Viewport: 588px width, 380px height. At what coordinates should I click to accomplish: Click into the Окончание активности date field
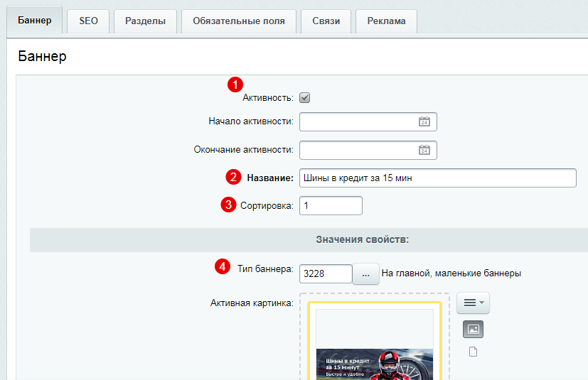[x=368, y=151]
